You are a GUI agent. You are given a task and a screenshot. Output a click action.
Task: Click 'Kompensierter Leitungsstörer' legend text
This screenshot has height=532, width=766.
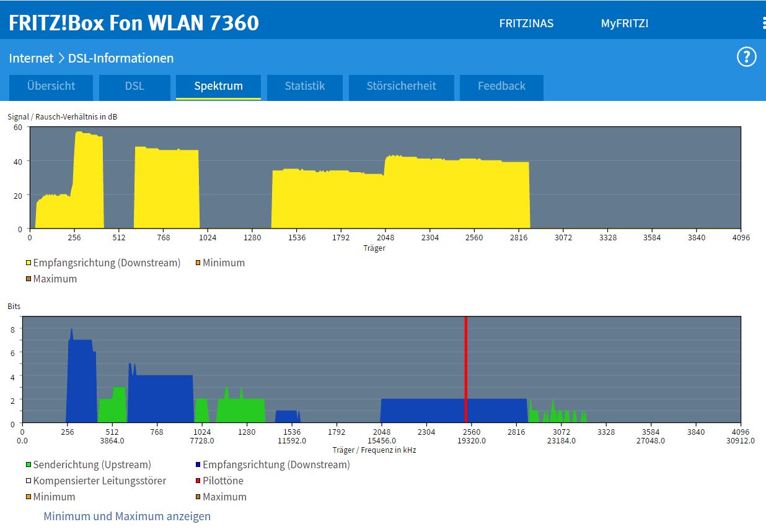point(100,481)
